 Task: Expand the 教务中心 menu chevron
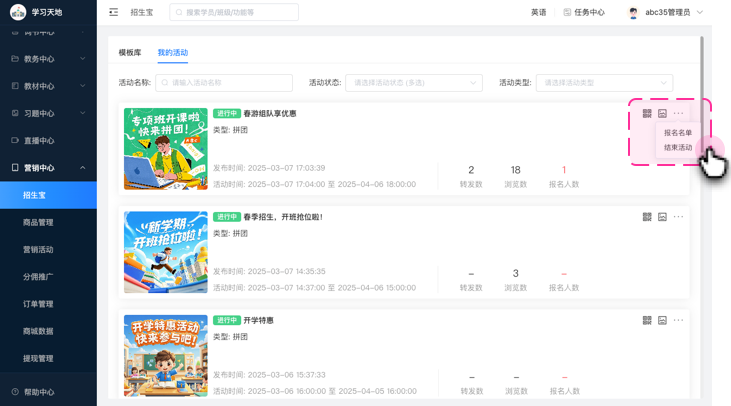point(83,59)
